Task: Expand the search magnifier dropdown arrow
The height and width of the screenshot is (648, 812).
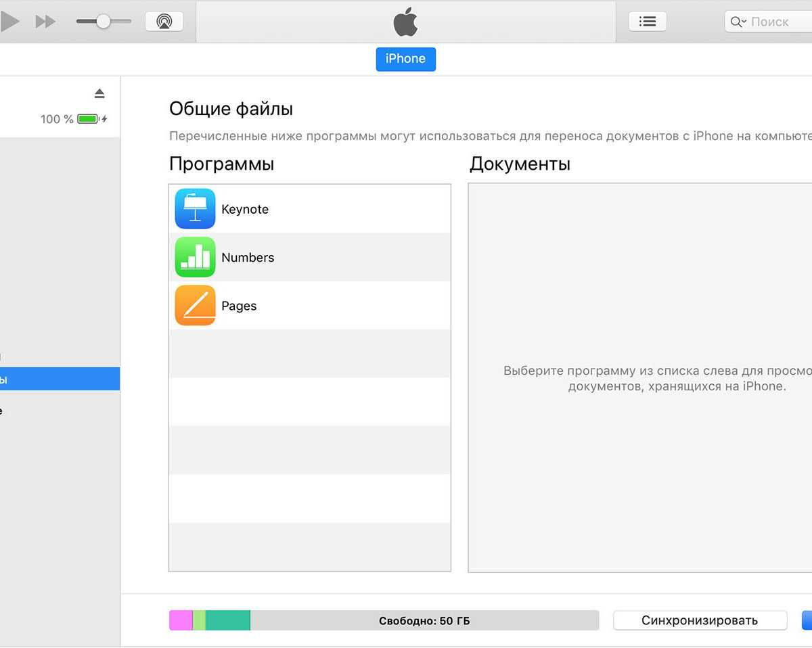Action: [738, 22]
